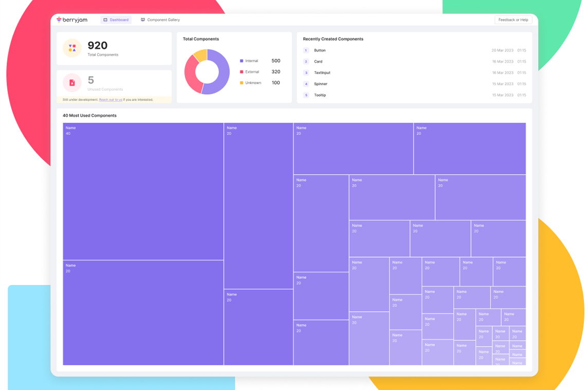Viewport: 588px width, 390px height.
Task: Click rank badge 5 beside Tooltip
Action: click(306, 95)
